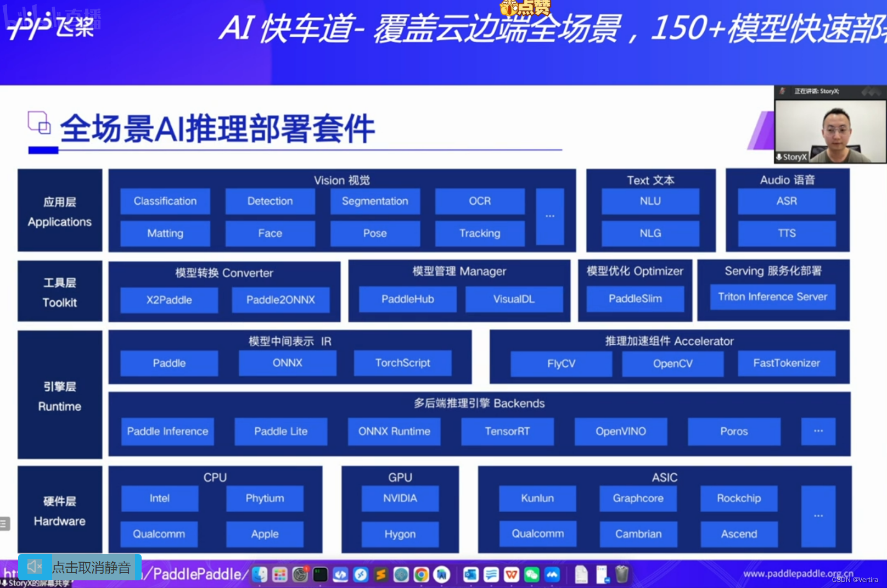This screenshot has width=887, height=588.
Task: Open WeChat from the Dock
Action: 531,574
